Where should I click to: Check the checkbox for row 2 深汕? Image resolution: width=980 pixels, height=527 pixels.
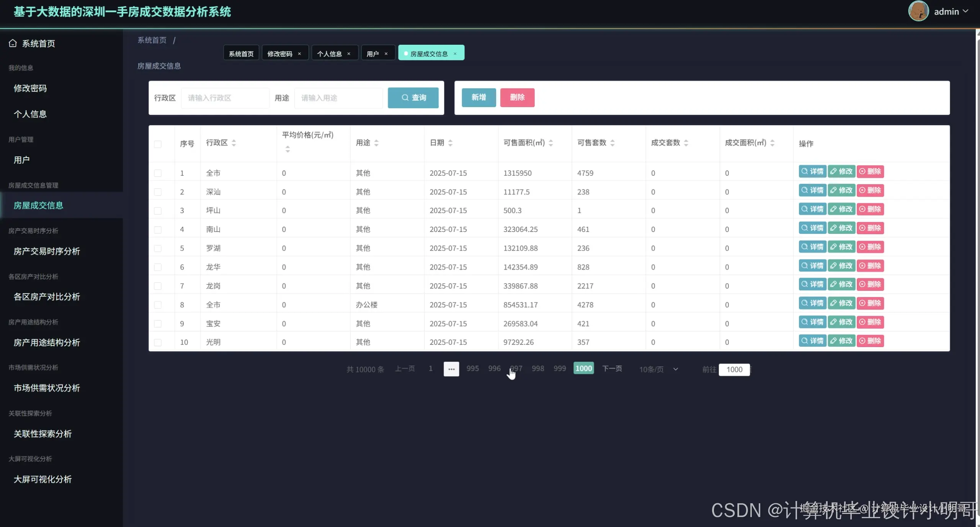(x=158, y=192)
